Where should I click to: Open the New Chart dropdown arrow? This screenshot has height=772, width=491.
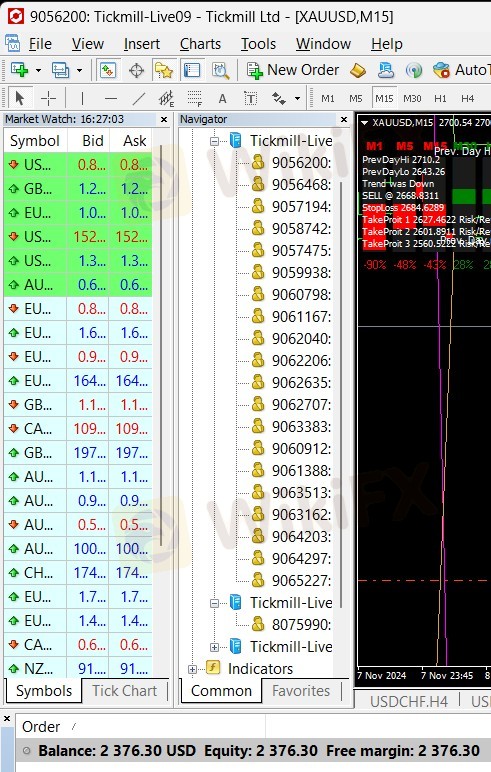coord(38,70)
